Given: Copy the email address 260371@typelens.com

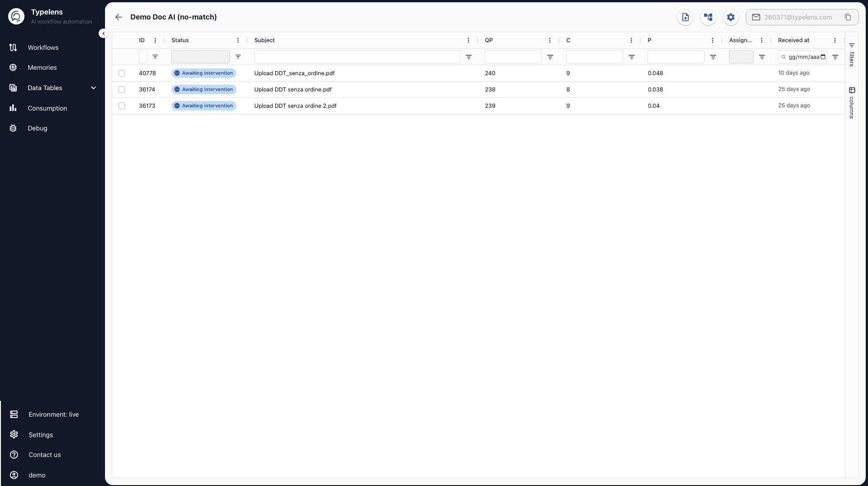Looking at the screenshot, I should (848, 17).
